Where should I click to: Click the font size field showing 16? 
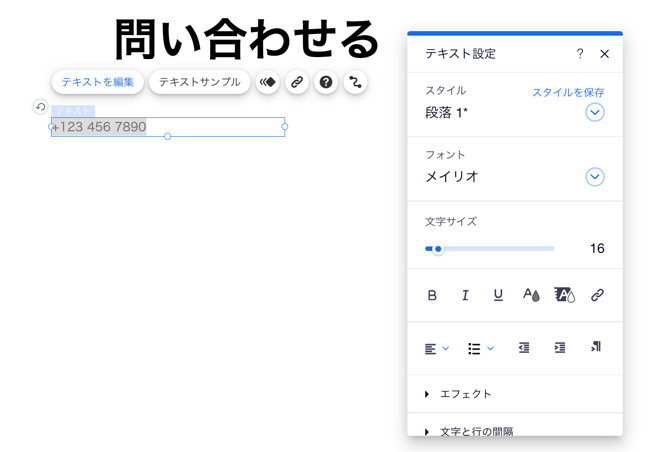596,248
